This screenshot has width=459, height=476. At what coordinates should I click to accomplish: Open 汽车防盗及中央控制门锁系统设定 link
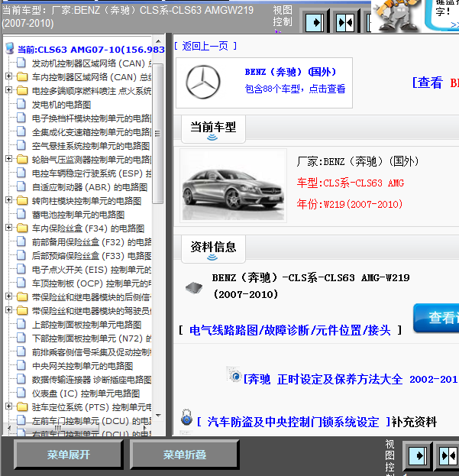tap(293, 422)
